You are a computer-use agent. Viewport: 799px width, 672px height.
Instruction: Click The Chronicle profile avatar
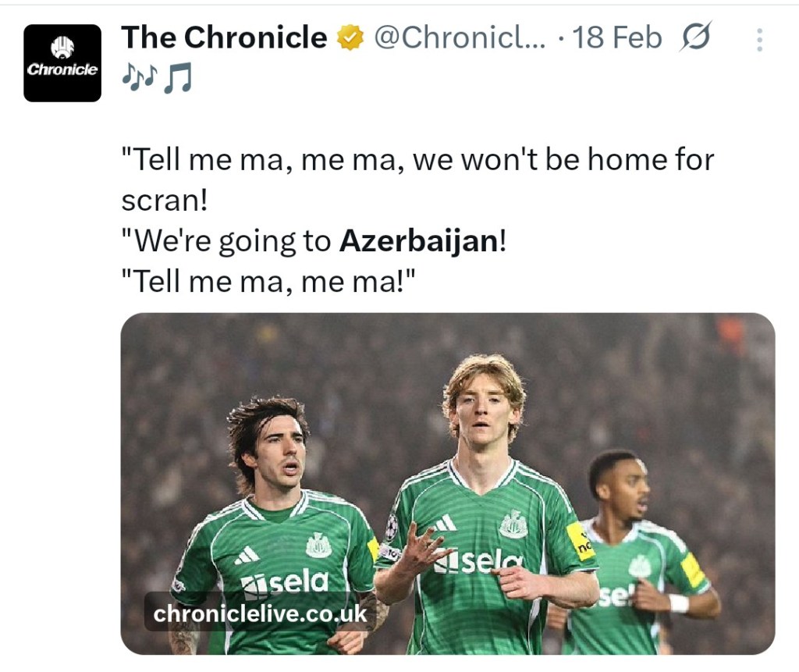[x=62, y=63]
